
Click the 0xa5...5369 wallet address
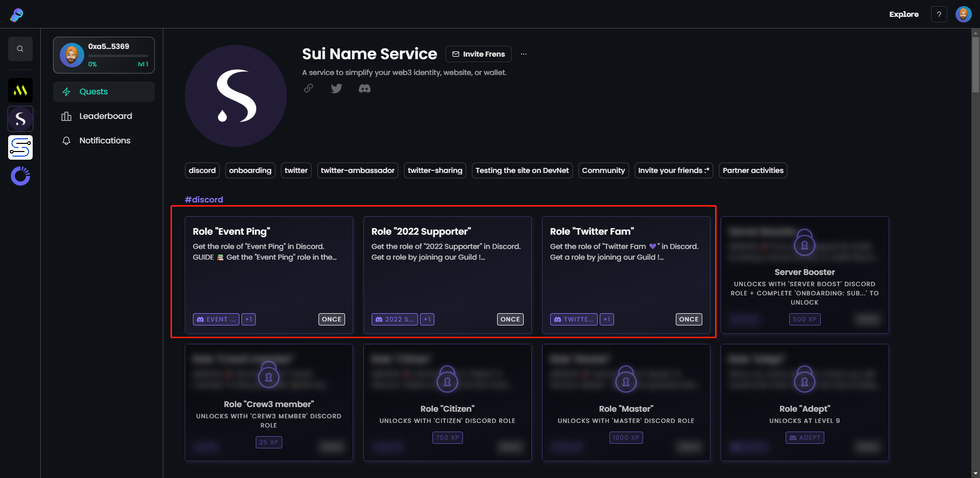point(109,46)
